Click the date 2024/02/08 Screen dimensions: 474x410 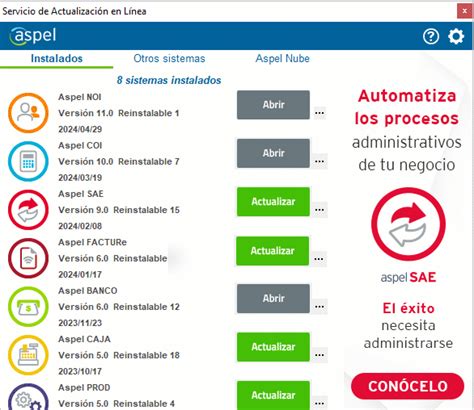click(x=80, y=226)
